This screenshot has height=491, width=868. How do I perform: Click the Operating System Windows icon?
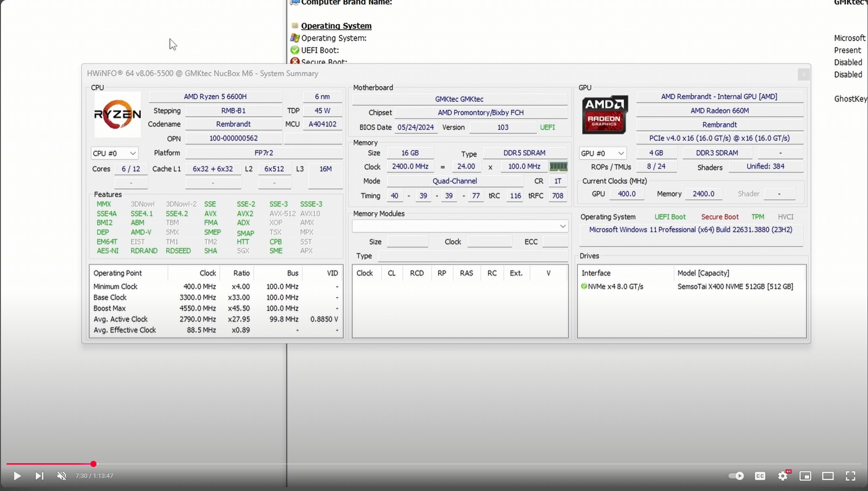tap(295, 38)
